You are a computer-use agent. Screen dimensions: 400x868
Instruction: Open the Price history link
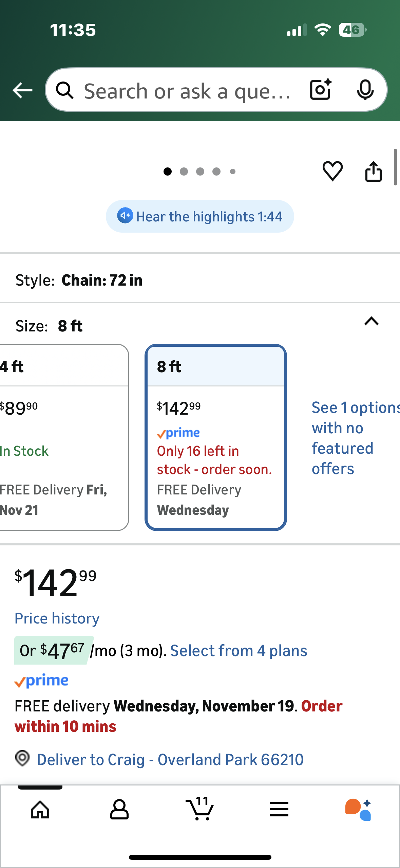click(x=57, y=618)
